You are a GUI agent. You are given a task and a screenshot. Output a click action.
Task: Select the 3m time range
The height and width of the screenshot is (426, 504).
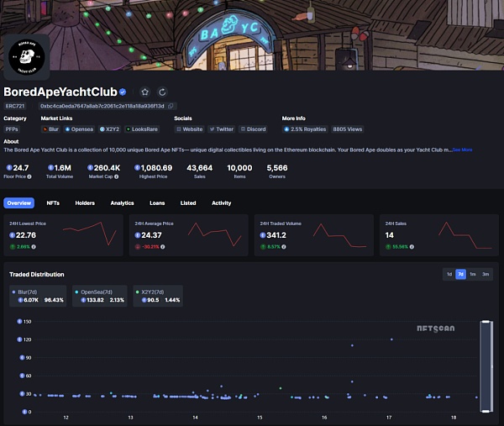click(x=486, y=274)
